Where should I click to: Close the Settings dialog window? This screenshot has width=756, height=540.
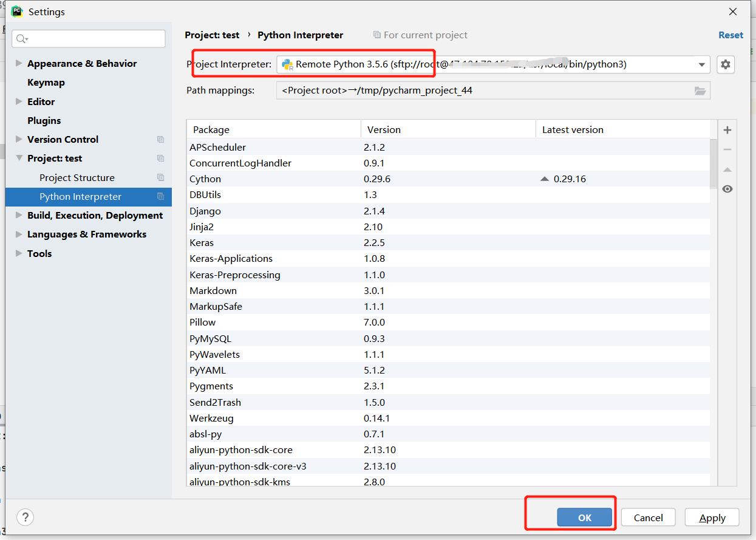tap(734, 12)
